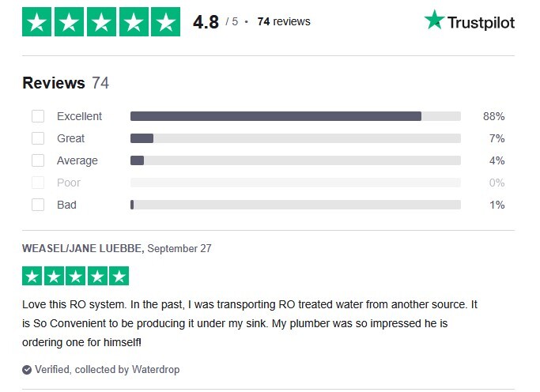540x392 pixels.
Task: Click the Bad rating label text
Action: tap(66, 205)
